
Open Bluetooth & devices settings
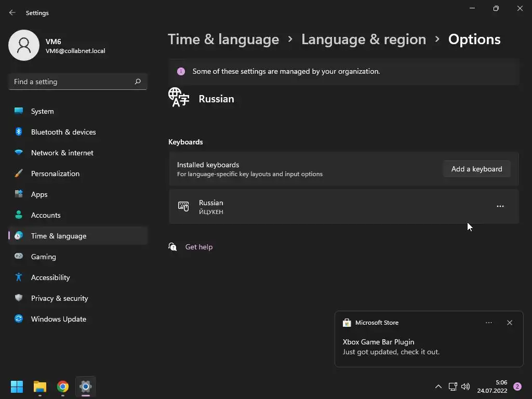63,132
